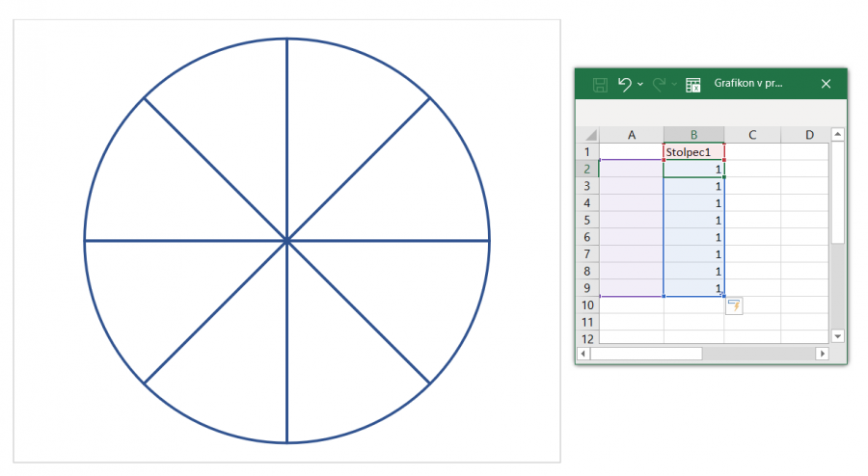Select the column A header
This screenshot has width=868, height=476.
pos(631,135)
